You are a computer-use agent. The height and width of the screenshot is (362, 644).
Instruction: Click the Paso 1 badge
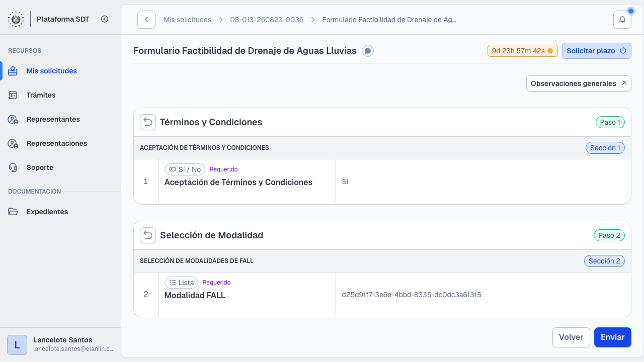pyautogui.click(x=610, y=122)
